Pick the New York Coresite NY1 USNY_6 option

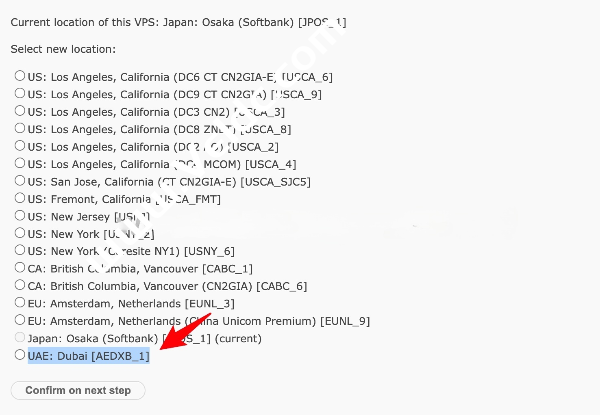(20, 251)
